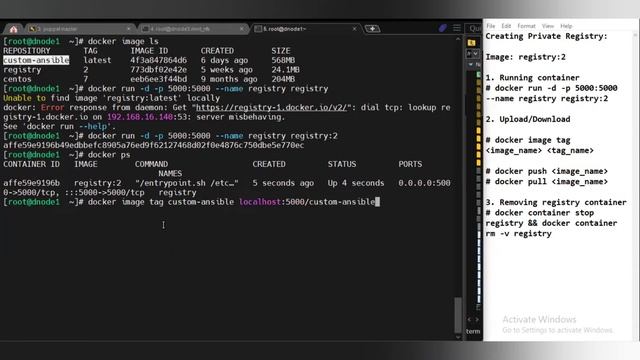Click the blue paperclip icon in terminal tab bar

point(442,28)
